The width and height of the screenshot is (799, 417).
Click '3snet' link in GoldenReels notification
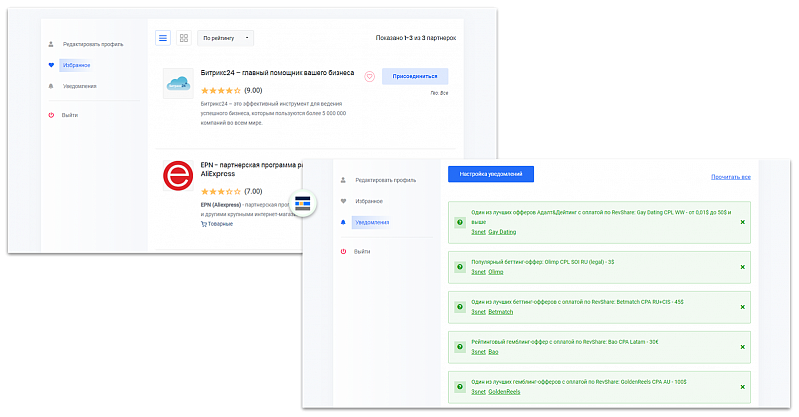[x=478, y=392]
